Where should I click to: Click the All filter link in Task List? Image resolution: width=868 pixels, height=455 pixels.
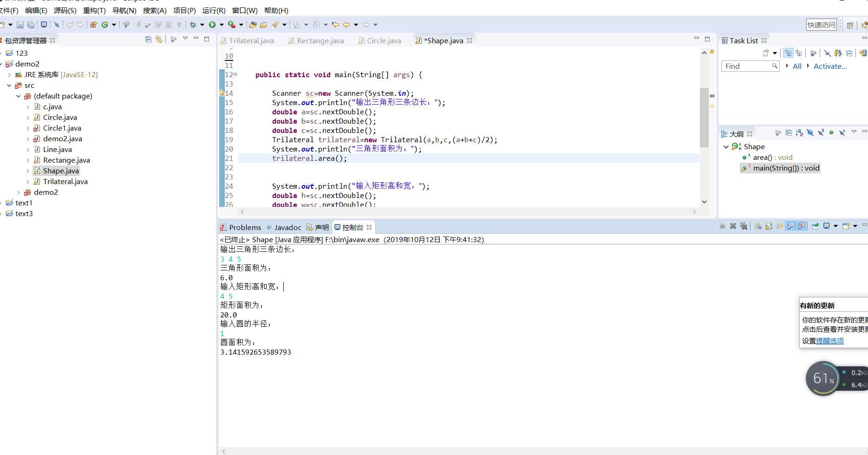coord(797,66)
